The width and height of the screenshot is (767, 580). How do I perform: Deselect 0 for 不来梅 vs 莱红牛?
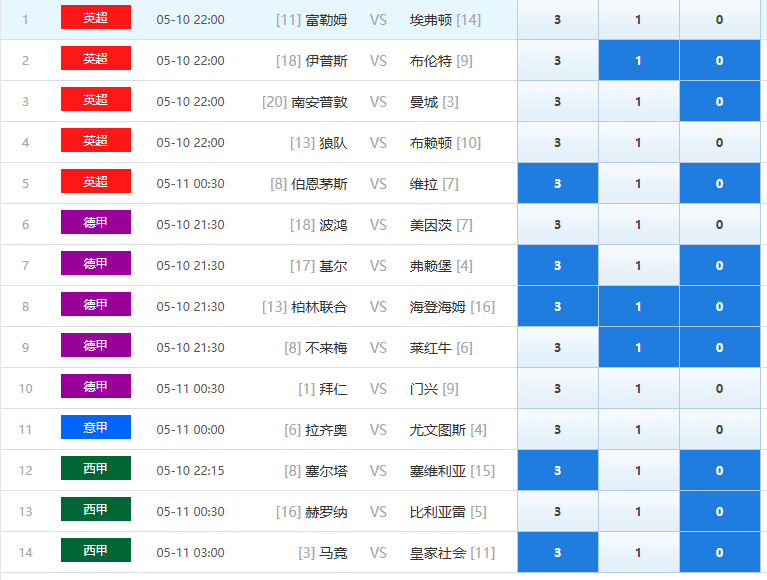click(720, 348)
